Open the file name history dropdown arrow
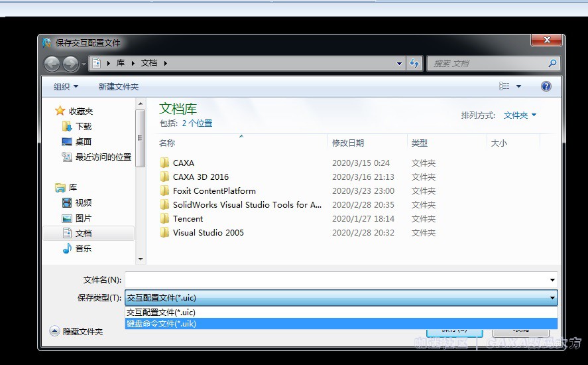 [x=552, y=280]
